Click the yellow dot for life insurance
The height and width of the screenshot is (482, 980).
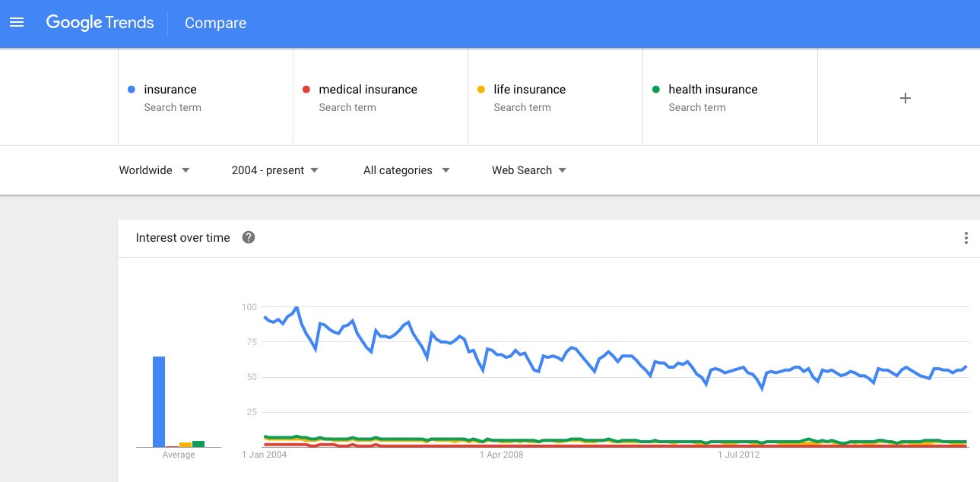coord(481,90)
